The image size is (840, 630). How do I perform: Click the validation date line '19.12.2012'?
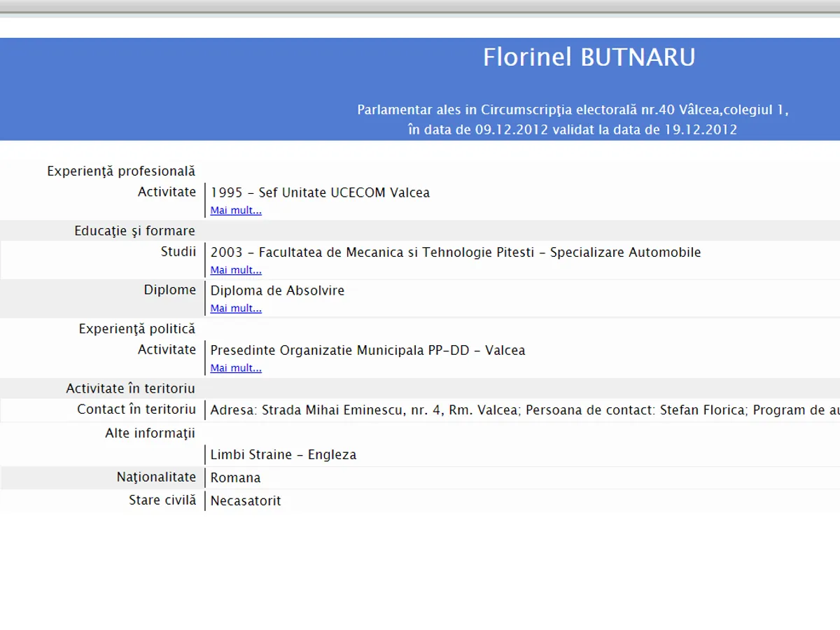click(572, 129)
